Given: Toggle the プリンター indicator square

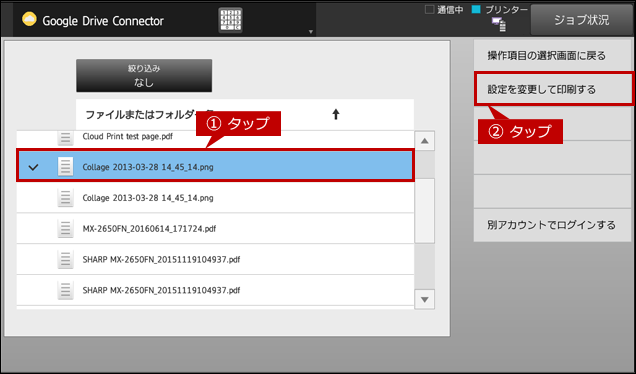Looking at the screenshot, I should tap(476, 9).
